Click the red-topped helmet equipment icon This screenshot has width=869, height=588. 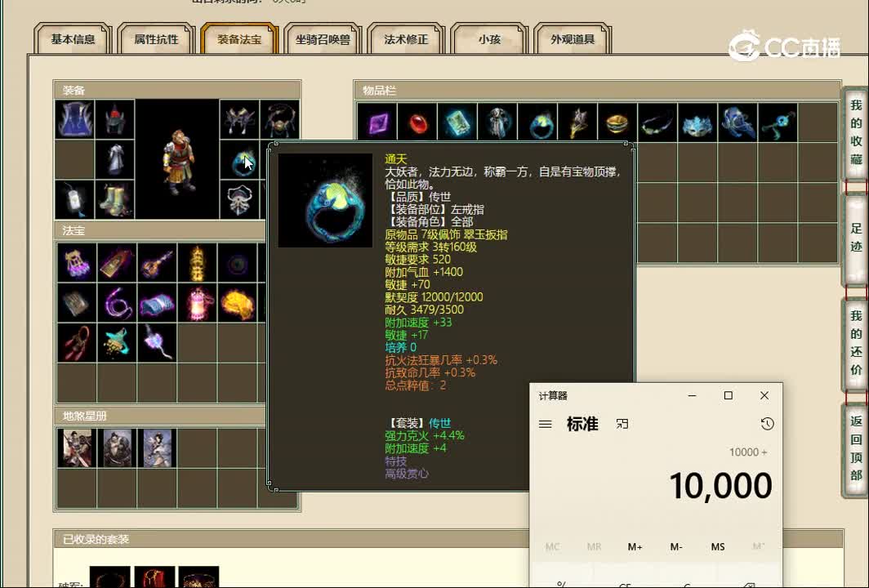[114, 119]
